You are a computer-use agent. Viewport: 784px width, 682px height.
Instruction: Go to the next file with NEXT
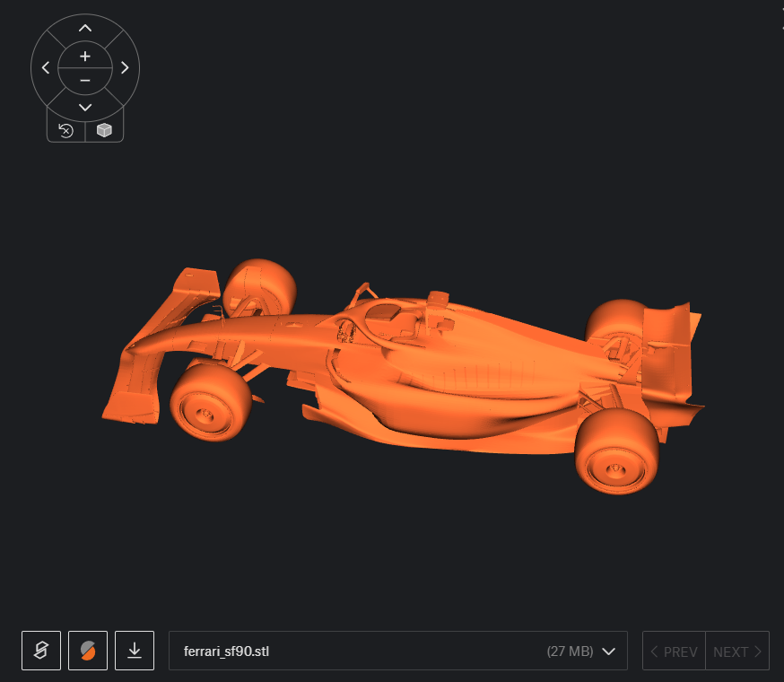coord(737,651)
